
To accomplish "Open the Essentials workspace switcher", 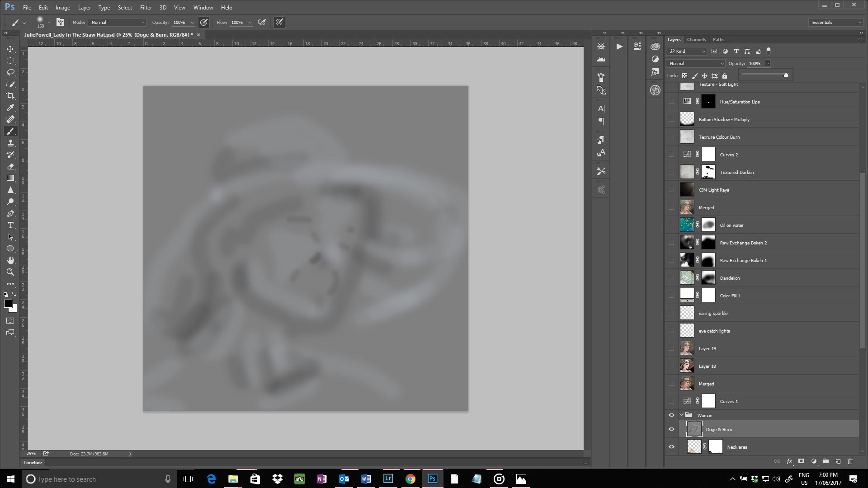I will tap(836, 22).
